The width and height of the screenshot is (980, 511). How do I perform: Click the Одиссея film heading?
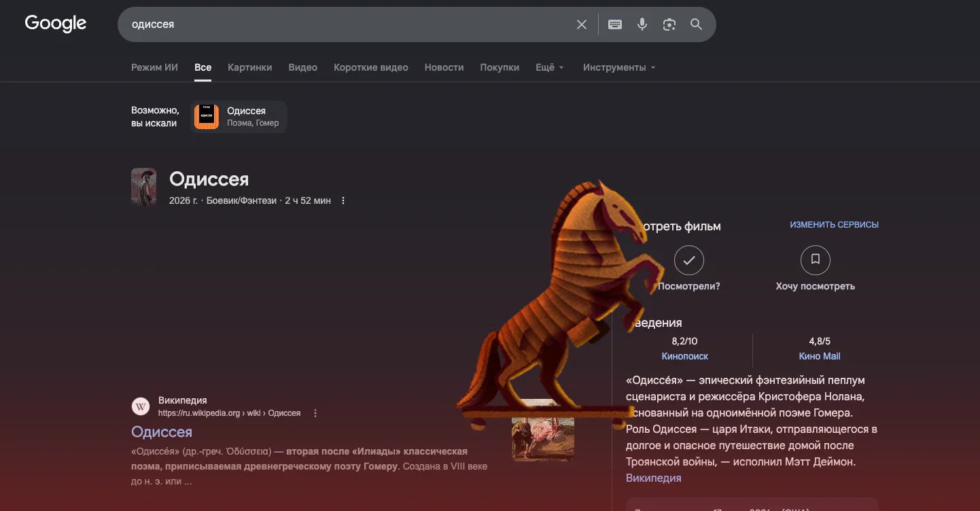[209, 179]
